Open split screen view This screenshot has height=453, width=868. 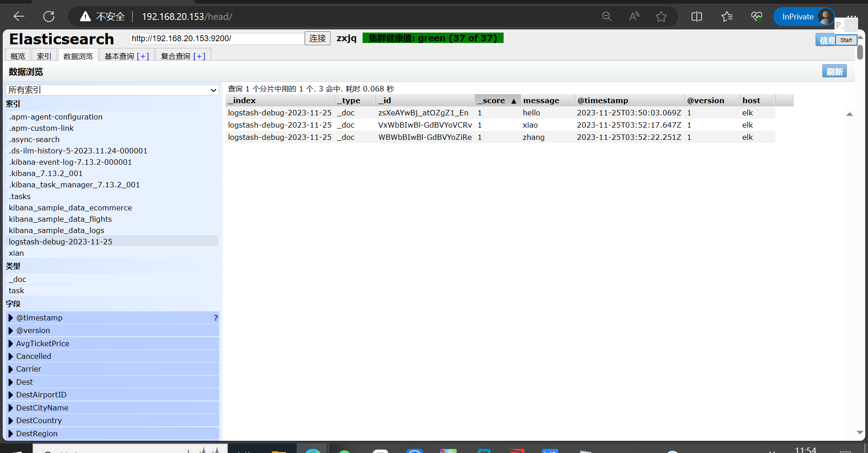click(697, 17)
